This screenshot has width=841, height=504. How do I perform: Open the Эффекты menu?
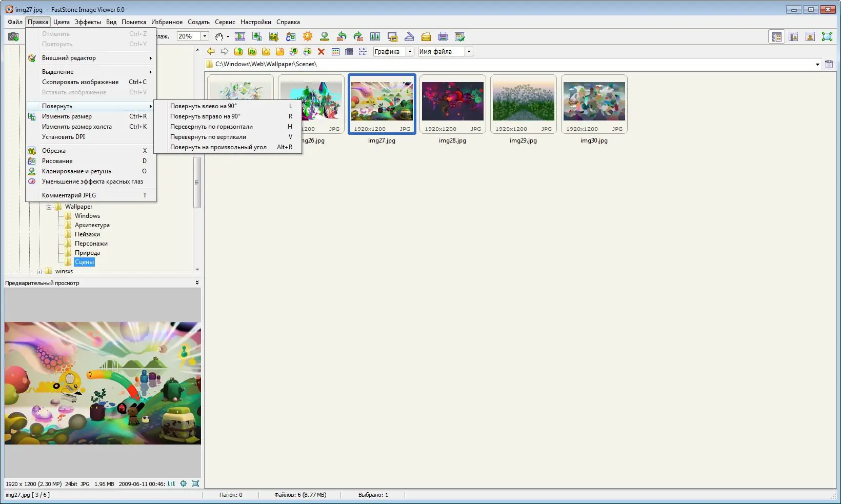88,22
